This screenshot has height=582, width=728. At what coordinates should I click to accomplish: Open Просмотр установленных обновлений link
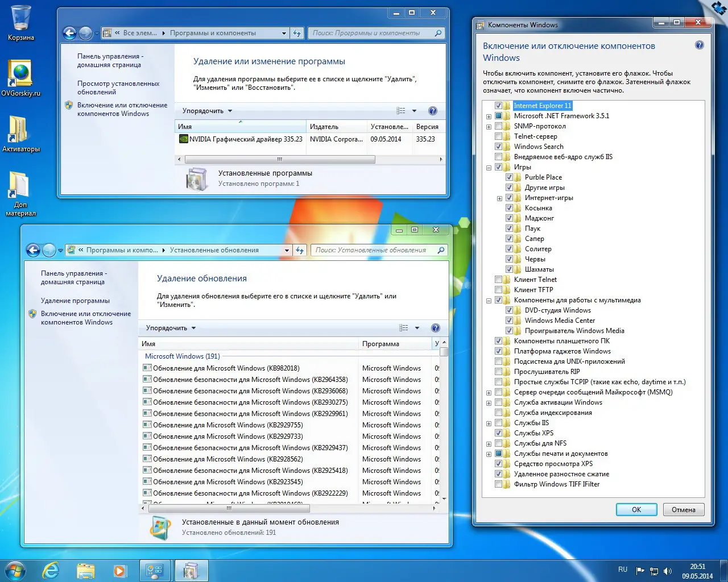(x=118, y=88)
